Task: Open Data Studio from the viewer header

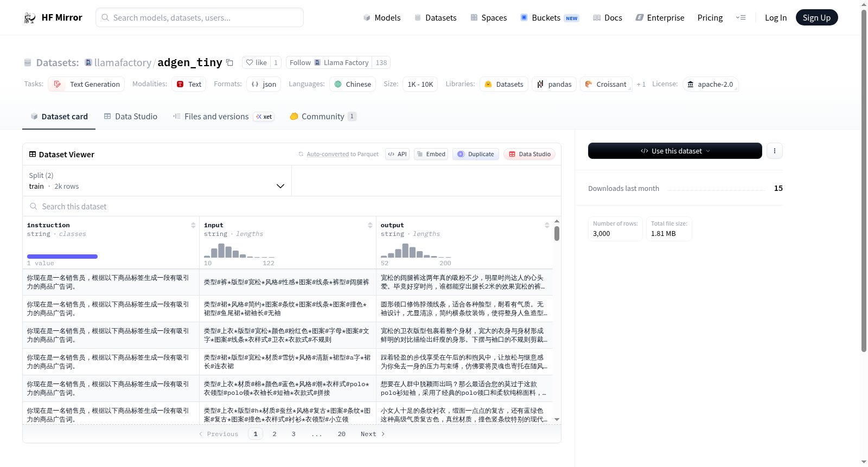Action: click(529, 154)
